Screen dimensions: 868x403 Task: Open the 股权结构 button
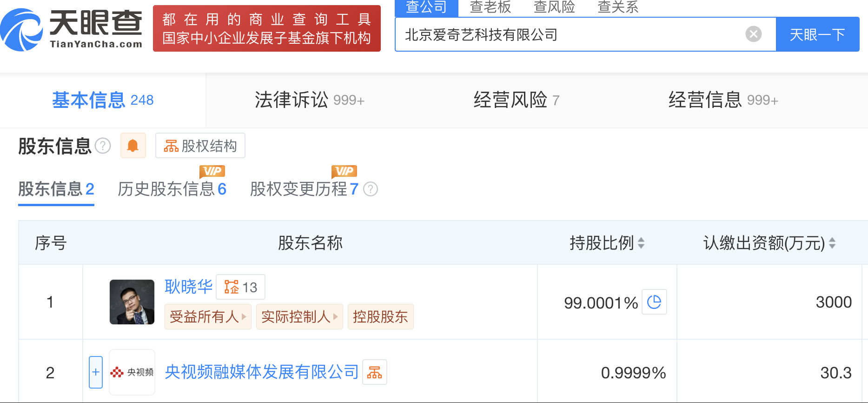200,146
